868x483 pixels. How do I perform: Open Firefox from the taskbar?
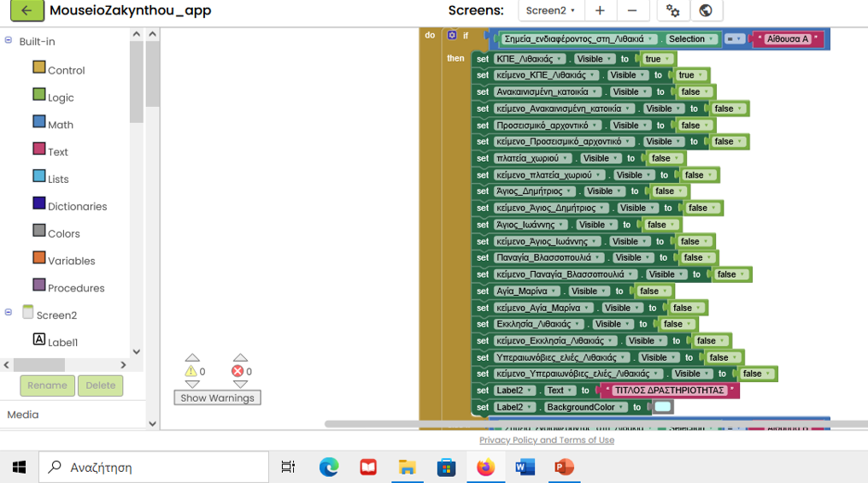[x=485, y=467]
